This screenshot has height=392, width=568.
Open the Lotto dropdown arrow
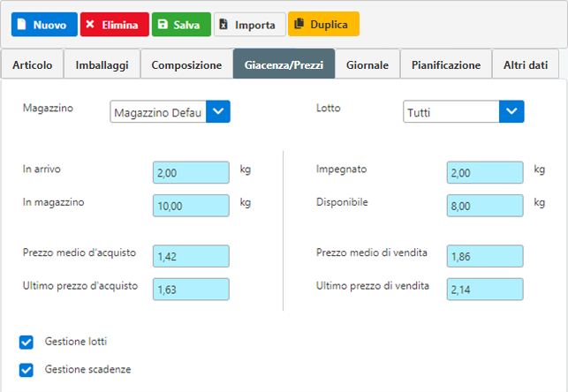[x=511, y=111]
